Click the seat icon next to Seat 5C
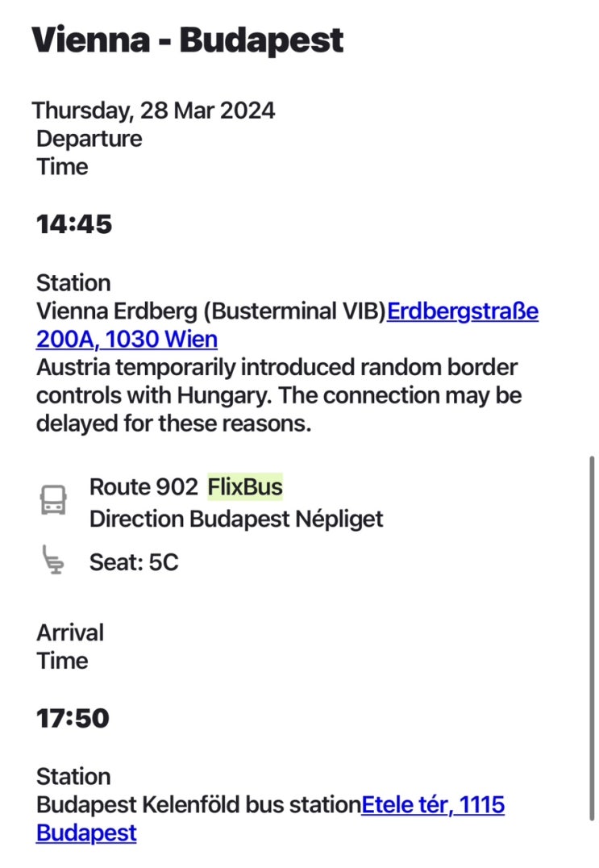Viewport: 599px width, 868px height. (x=53, y=561)
